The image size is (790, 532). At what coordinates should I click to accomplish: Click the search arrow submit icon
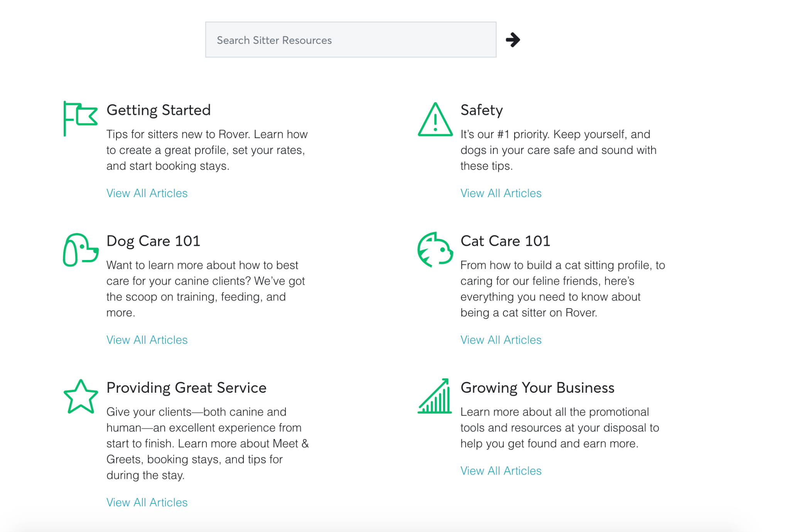tap(513, 40)
